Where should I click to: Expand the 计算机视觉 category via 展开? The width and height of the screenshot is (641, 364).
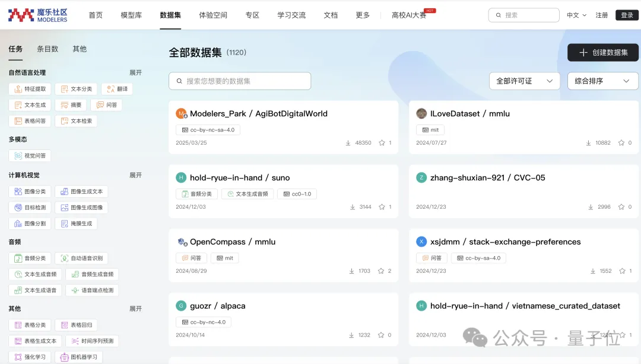point(136,174)
